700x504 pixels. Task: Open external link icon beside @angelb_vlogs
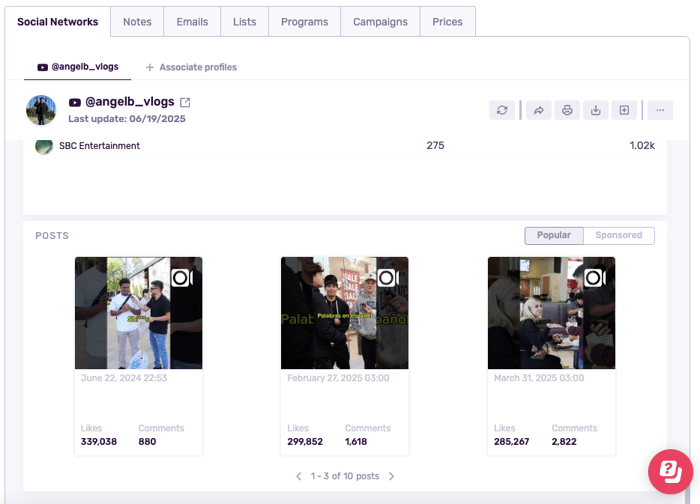pos(185,102)
